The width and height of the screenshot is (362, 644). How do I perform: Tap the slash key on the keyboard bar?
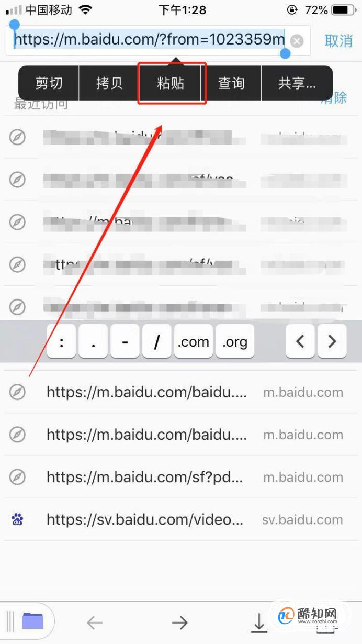pyautogui.click(x=156, y=341)
